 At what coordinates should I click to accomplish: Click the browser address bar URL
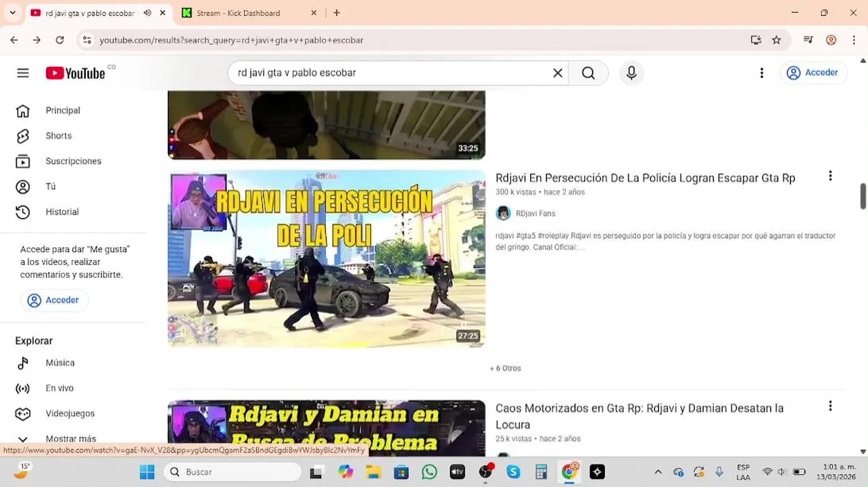click(x=231, y=41)
